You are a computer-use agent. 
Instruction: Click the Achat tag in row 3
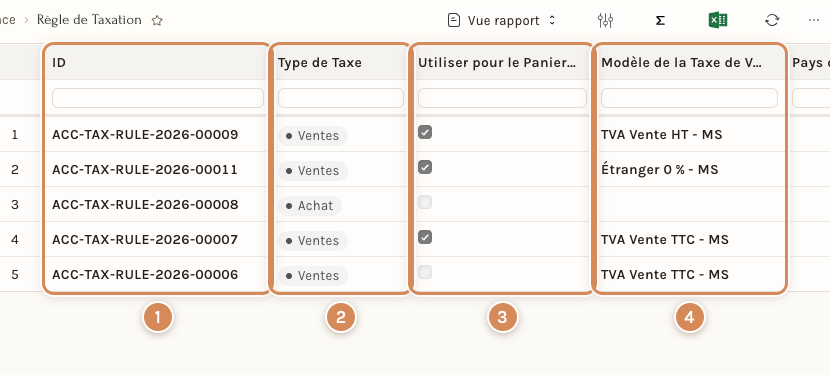[310, 206]
